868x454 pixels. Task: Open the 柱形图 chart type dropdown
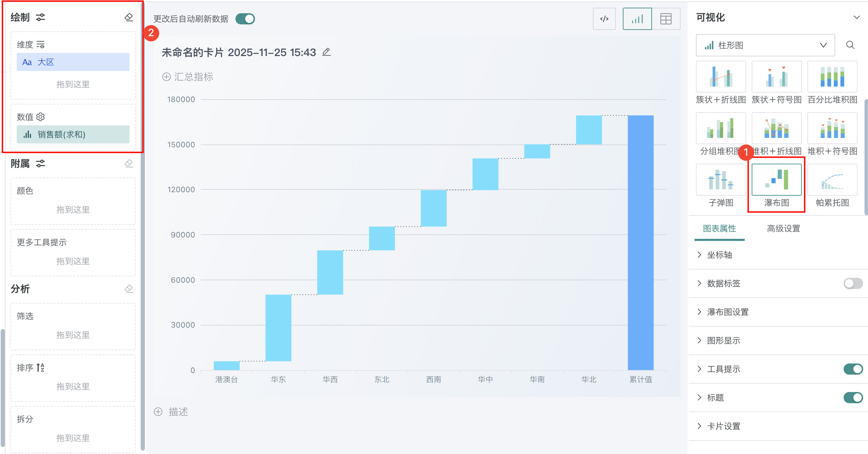[x=765, y=45]
